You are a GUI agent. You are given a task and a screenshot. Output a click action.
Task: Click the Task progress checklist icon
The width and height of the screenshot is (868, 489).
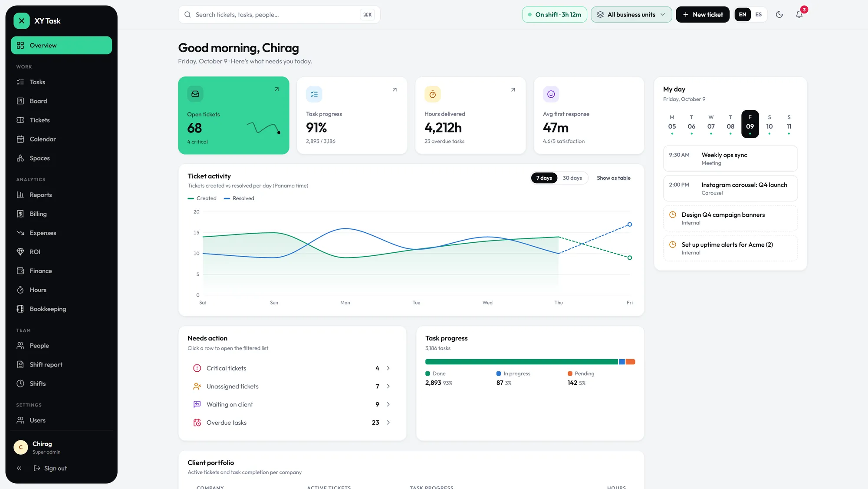tap(314, 94)
